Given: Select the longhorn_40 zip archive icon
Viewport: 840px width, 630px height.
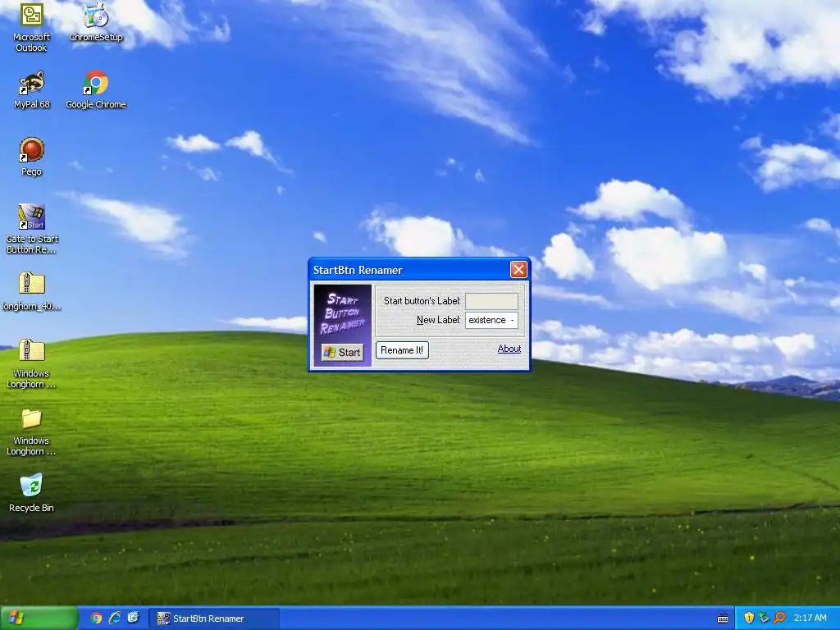Looking at the screenshot, I should 32,292.
